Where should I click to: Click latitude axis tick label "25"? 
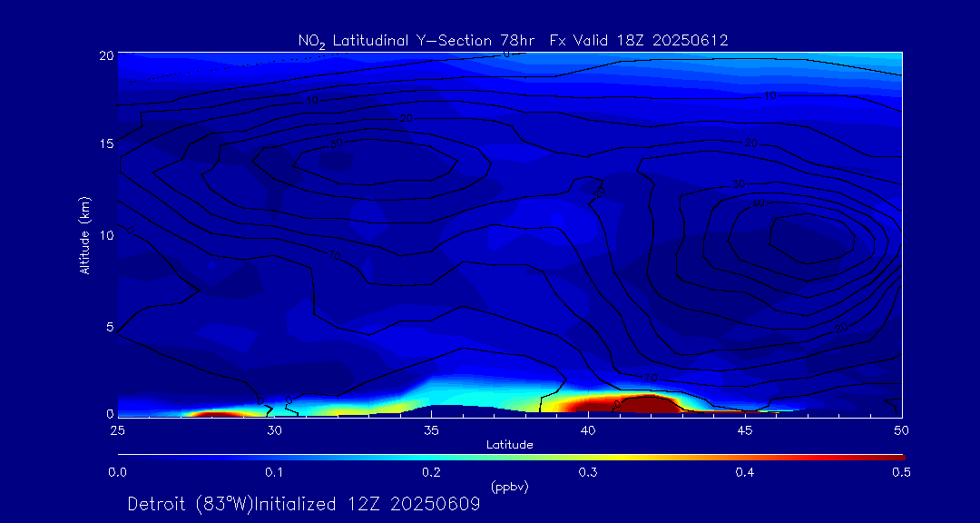coord(117,430)
